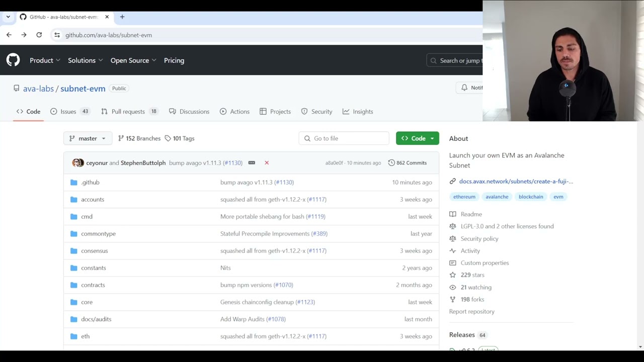Open the cmd folder
Image resolution: width=644 pixels, height=362 pixels.
tap(87, 217)
